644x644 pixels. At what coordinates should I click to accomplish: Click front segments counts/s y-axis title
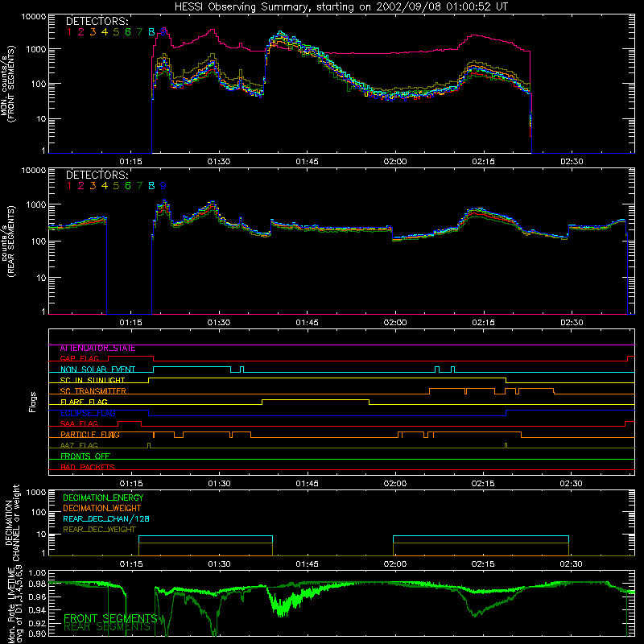(x=7, y=84)
